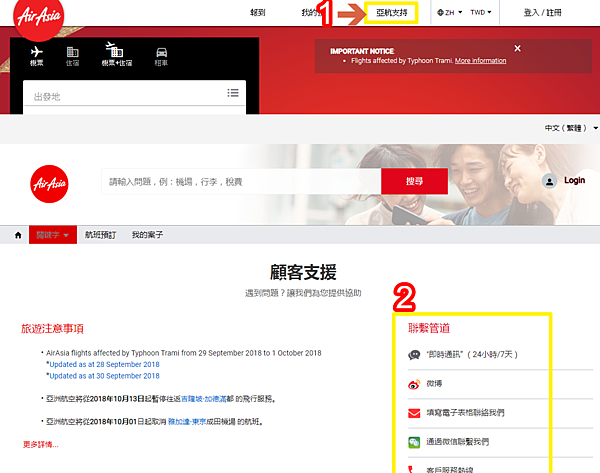600x473 pixels.
Task: Open the 吉隆坡-加德滿都 route link
Action: coord(203,399)
